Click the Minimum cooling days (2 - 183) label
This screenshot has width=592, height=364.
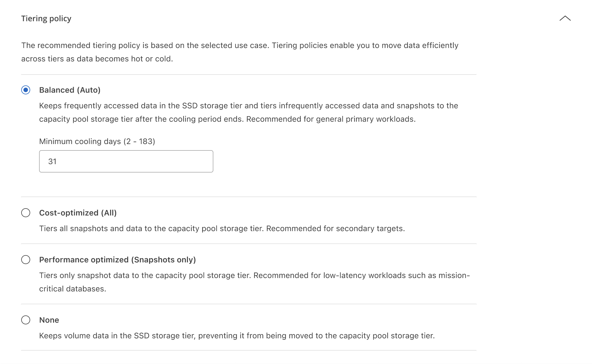97,141
